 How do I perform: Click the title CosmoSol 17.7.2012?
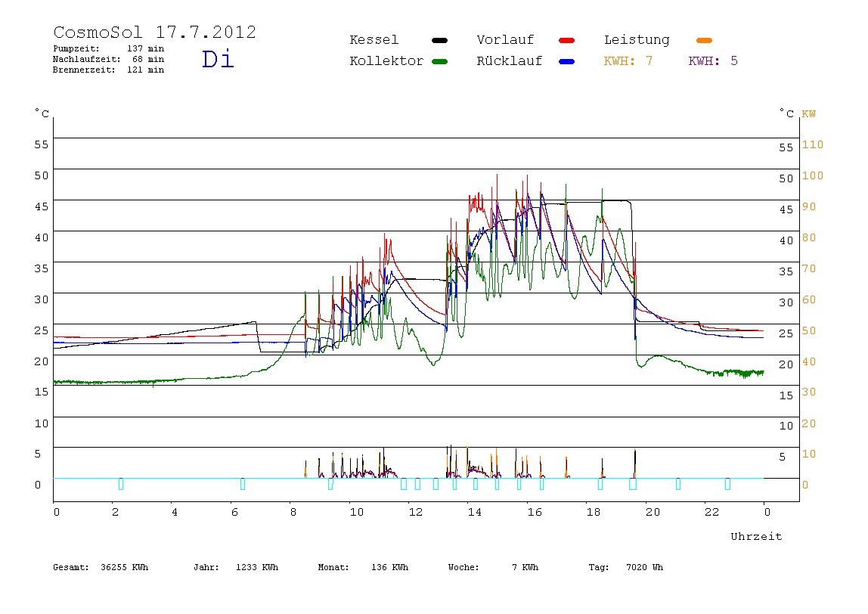coord(154,32)
